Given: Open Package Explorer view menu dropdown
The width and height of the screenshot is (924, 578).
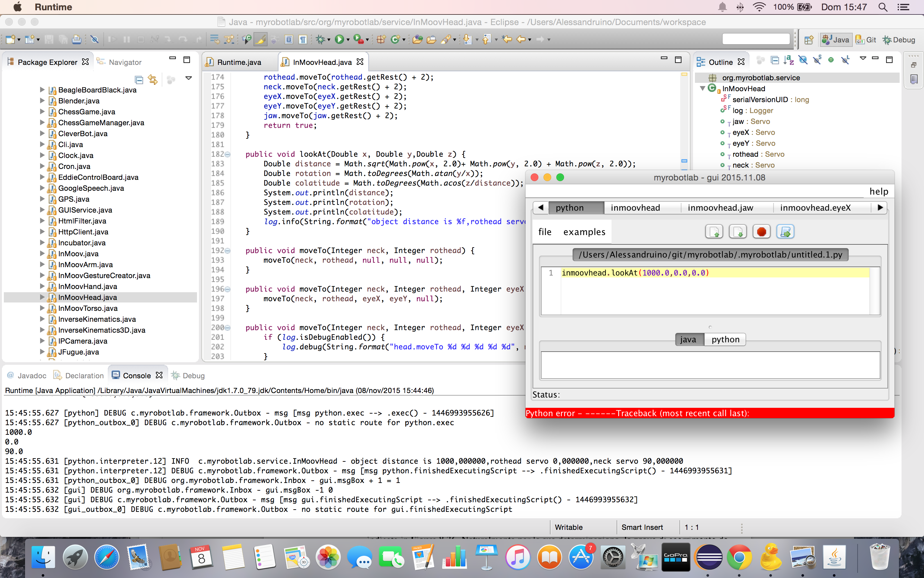Looking at the screenshot, I should [x=189, y=78].
